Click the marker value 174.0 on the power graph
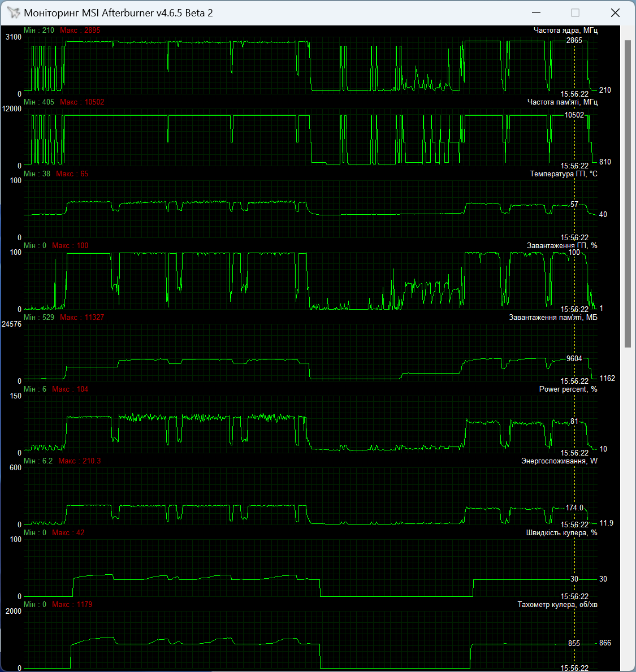The image size is (636, 672). pyautogui.click(x=575, y=508)
